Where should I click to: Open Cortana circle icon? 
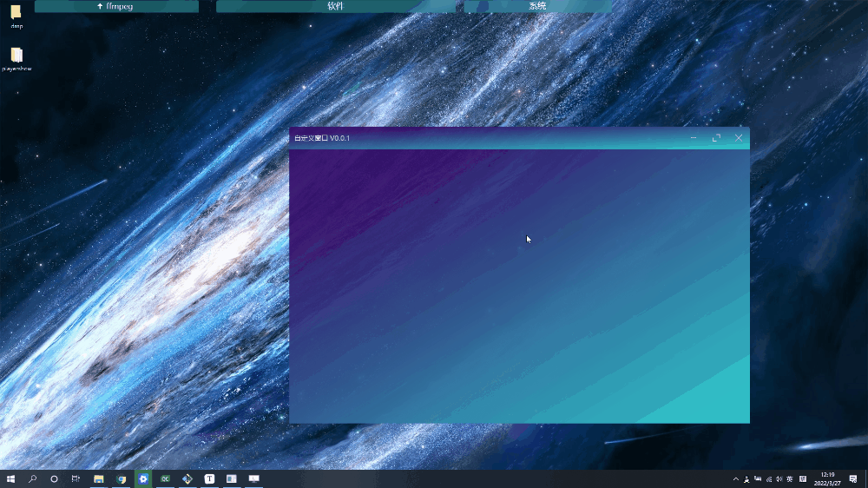point(54,478)
